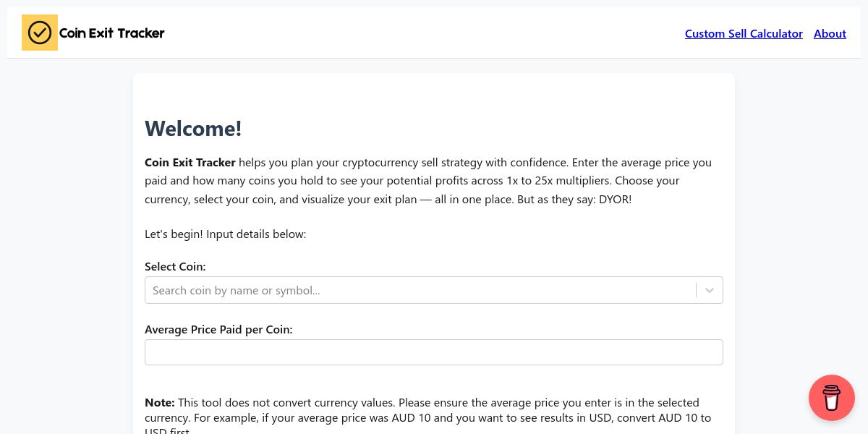Click the bold Note: text
The height and width of the screenshot is (434, 868).
160,402
